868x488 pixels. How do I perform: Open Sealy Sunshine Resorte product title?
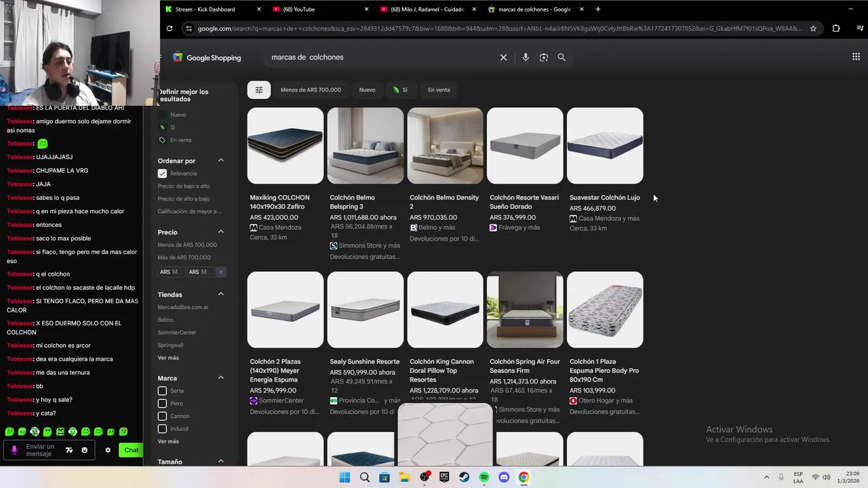point(365,362)
